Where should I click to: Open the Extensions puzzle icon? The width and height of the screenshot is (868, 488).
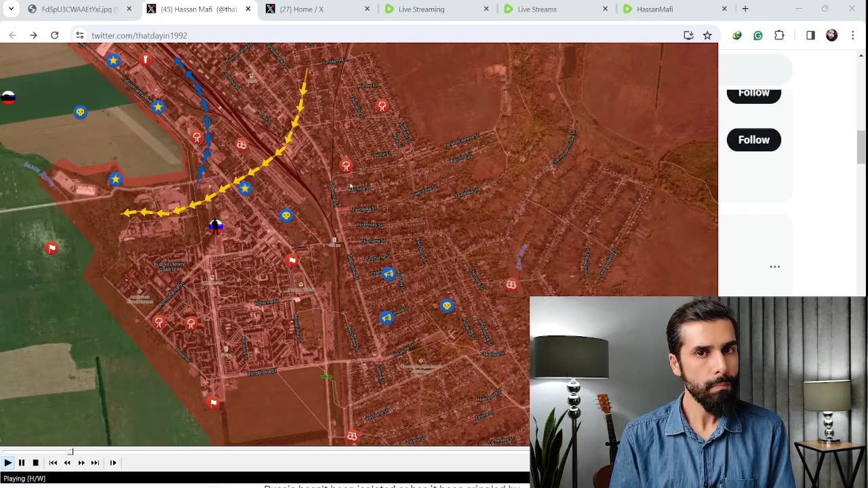pyautogui.click(x=779, y=35)
